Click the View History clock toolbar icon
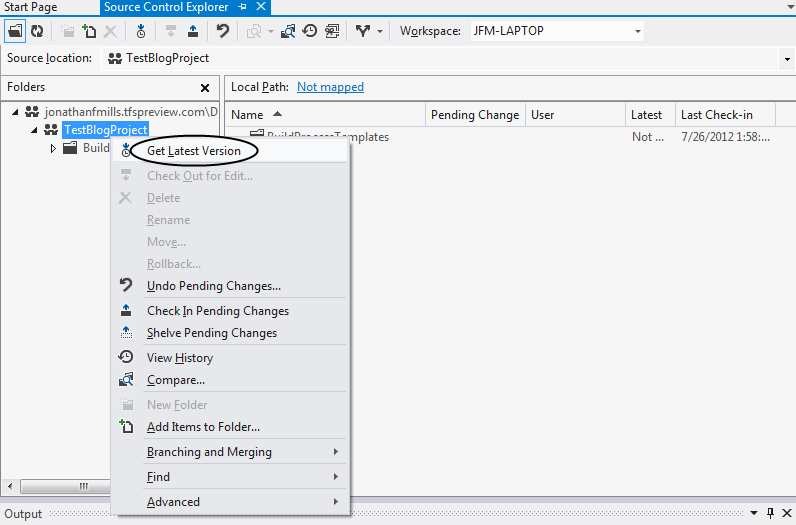The width and height of the screenshot is (796, 525). 310,31
